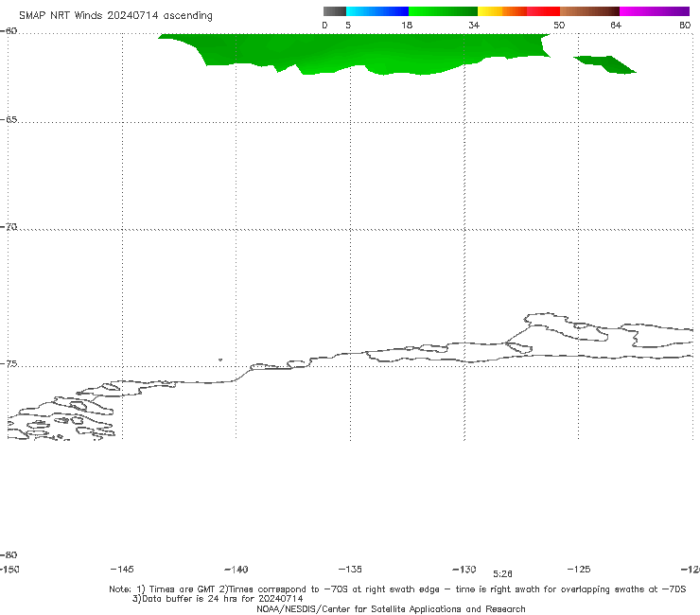Click the small dark green swath patch

click(604, 64)
